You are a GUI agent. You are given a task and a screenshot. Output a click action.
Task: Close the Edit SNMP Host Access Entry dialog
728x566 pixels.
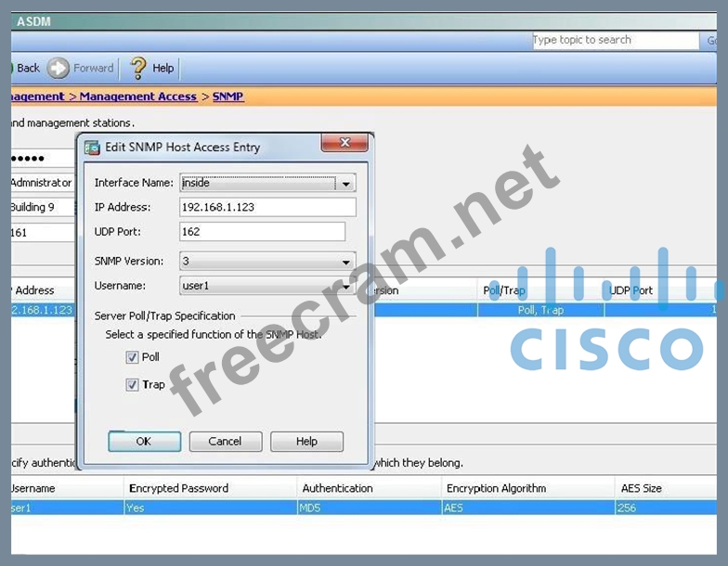(345, 143)
